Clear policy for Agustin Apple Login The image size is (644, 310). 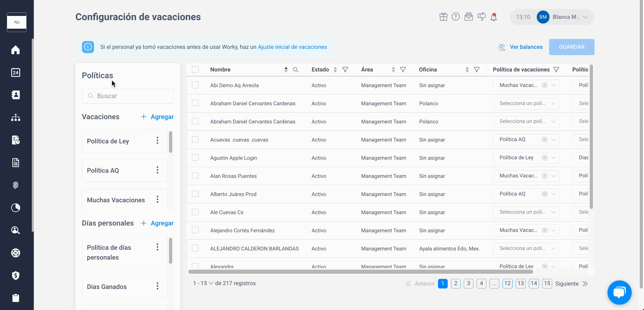544,158
